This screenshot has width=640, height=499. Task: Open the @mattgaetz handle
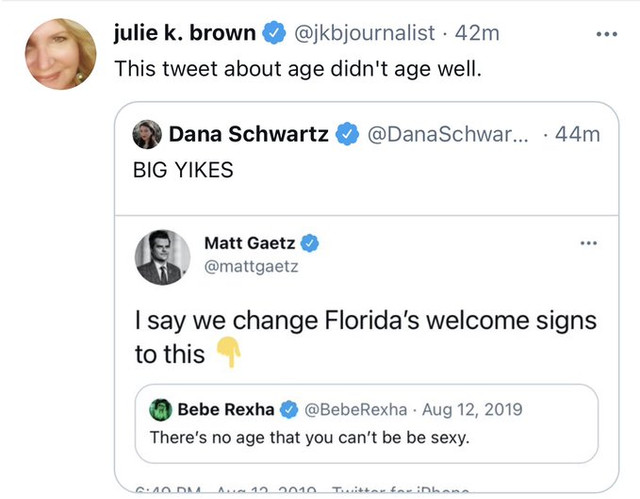(251, 266)
